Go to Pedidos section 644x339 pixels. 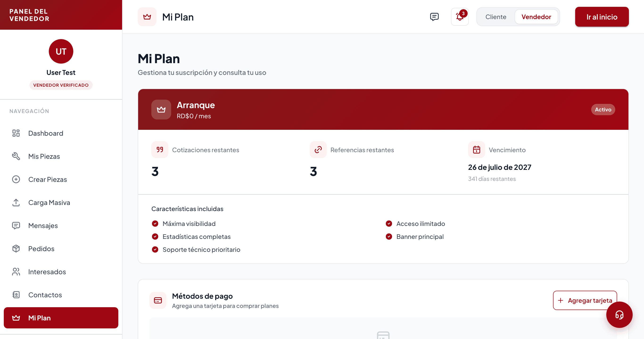coord(61,249)
